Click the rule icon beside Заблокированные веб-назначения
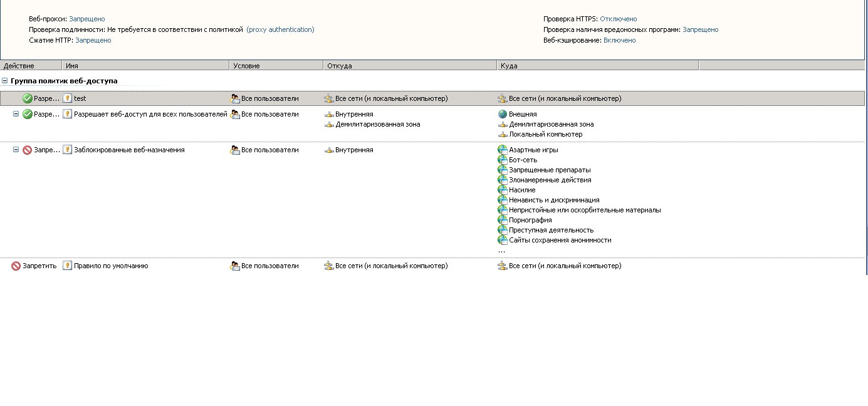This screenshot has width=868, height=406. [x=68, y=150]
